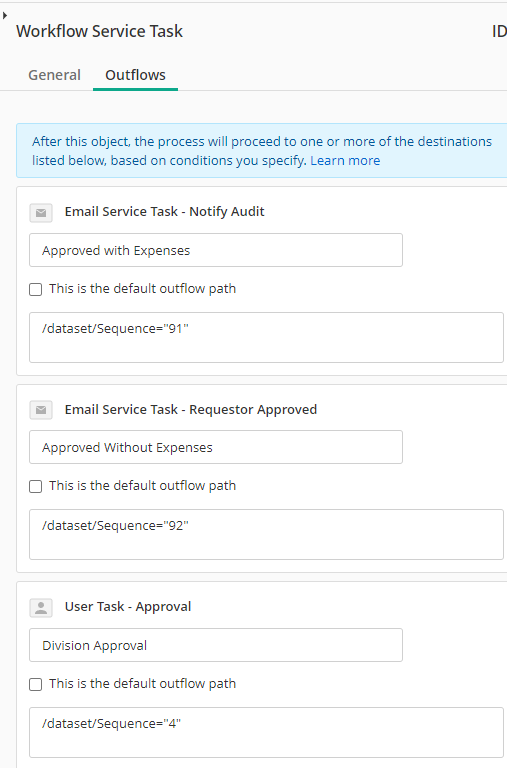Select the Outflows tab

coord(135,75)
